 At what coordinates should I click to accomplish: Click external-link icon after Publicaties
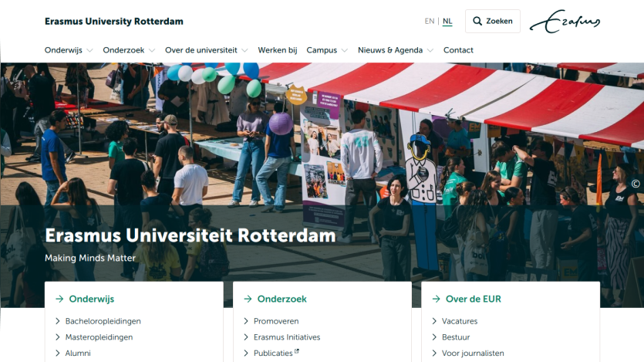296,351
